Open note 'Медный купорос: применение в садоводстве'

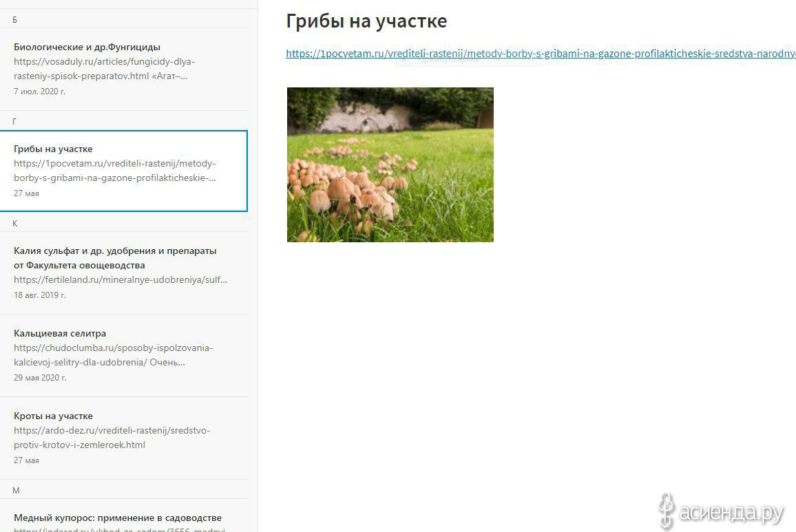pos(124,515)
